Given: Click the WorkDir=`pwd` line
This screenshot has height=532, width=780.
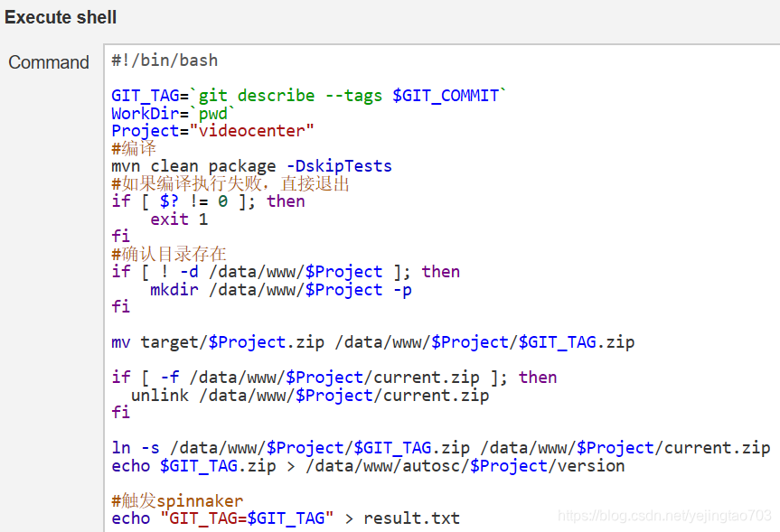Looking at the screenshot, I should click(174, 114).
